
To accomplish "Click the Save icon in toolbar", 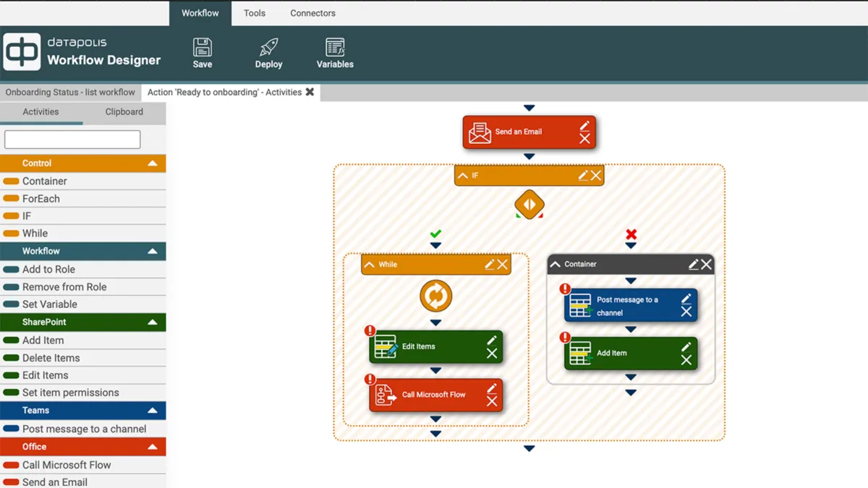I will 203,48.
